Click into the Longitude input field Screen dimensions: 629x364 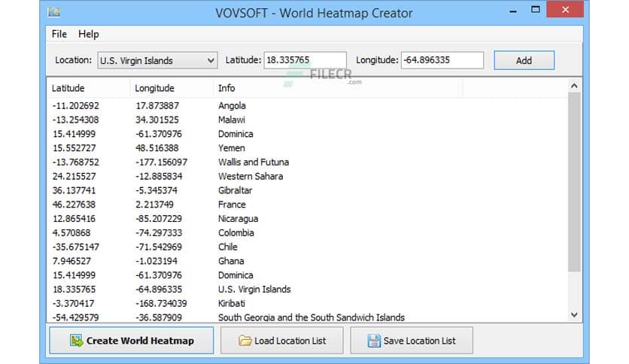[x=442, y=60]
